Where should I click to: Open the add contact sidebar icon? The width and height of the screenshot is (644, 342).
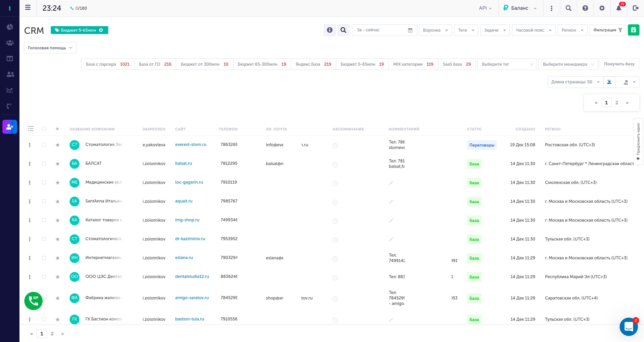tap(10, 127)
